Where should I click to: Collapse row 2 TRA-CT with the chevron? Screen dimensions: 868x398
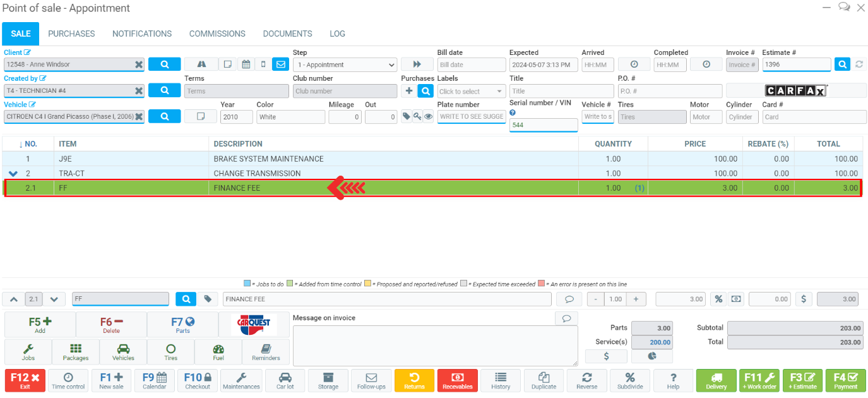point(13,174)
